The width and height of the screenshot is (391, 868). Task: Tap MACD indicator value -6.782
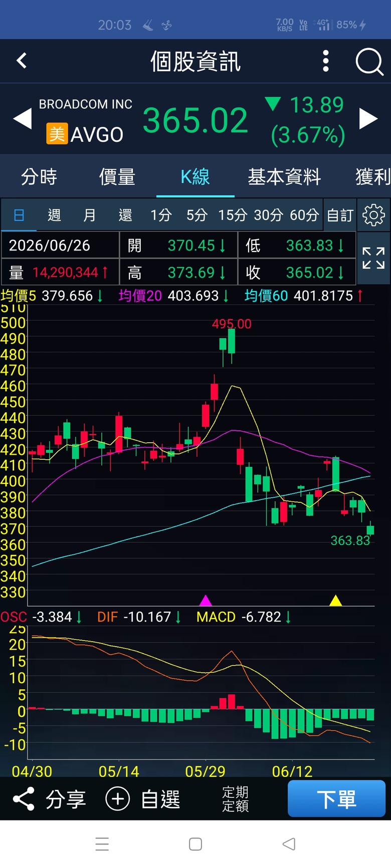261,617
